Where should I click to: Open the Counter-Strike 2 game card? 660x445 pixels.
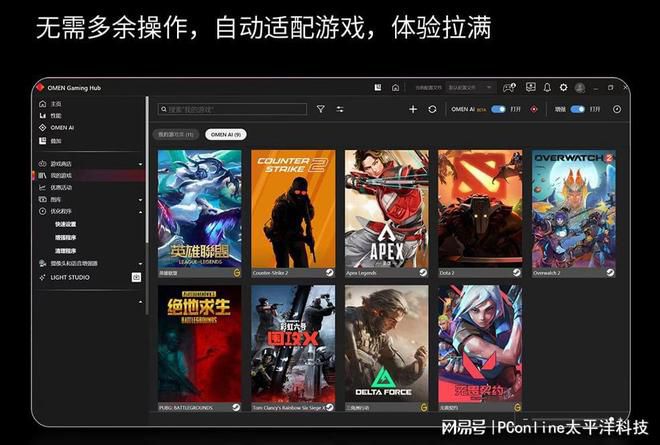point(293,213)
